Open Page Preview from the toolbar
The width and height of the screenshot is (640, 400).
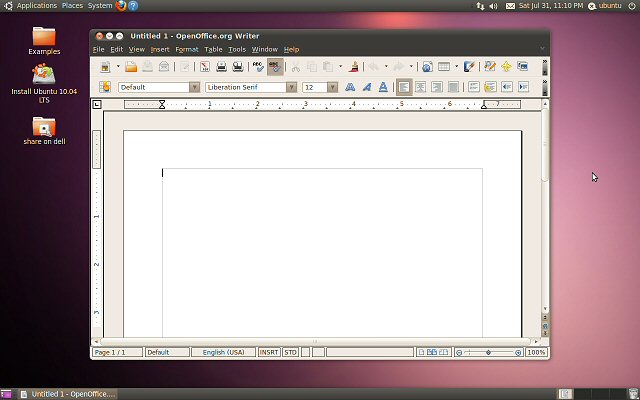[238, 67]
